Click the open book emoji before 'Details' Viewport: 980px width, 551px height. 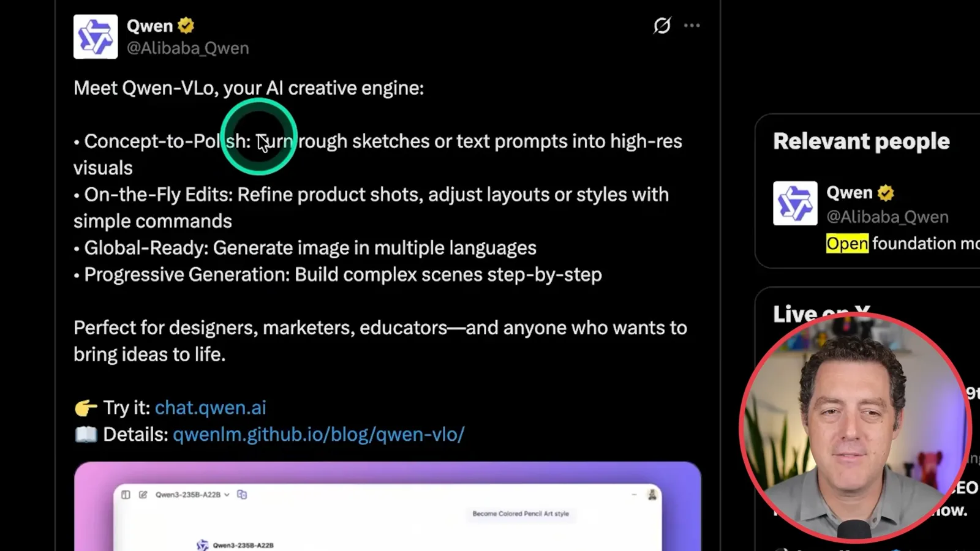(86, 434)
